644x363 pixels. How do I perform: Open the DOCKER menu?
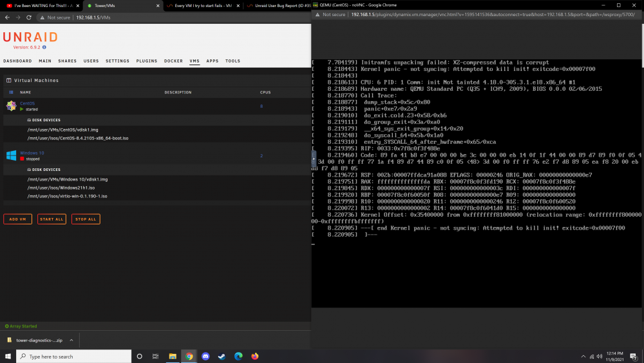tap(173, 61)
